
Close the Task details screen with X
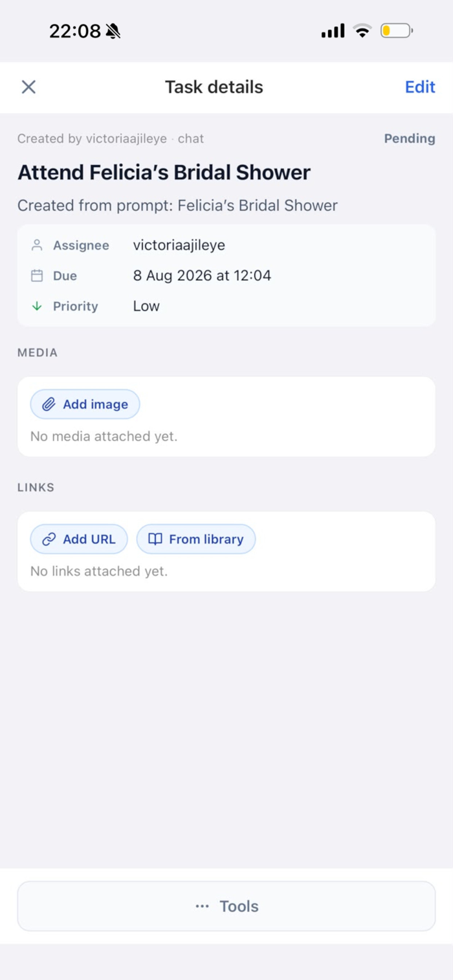click(x=28, y=87)
